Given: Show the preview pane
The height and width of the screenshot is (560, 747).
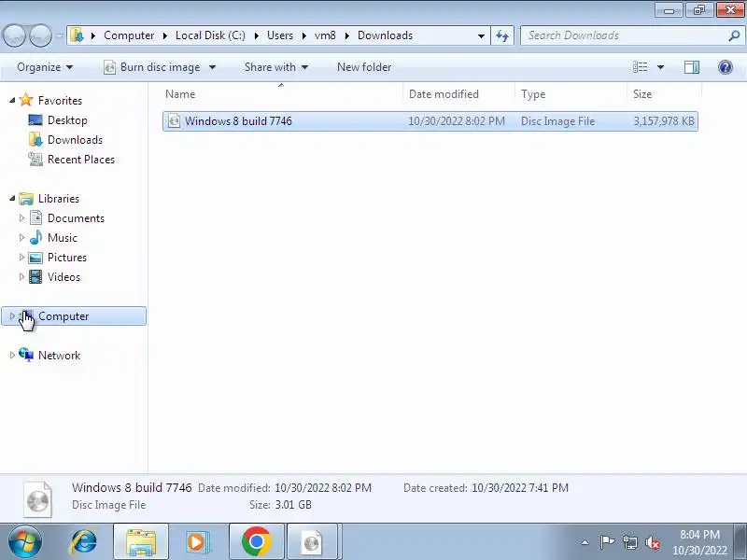Looking at the screenshot, I should tap(692, 67).
